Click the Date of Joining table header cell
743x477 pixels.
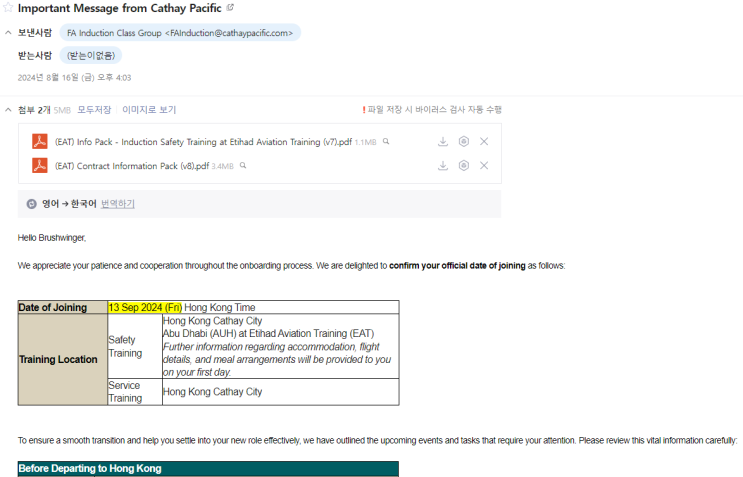click(x=63, y=307)
